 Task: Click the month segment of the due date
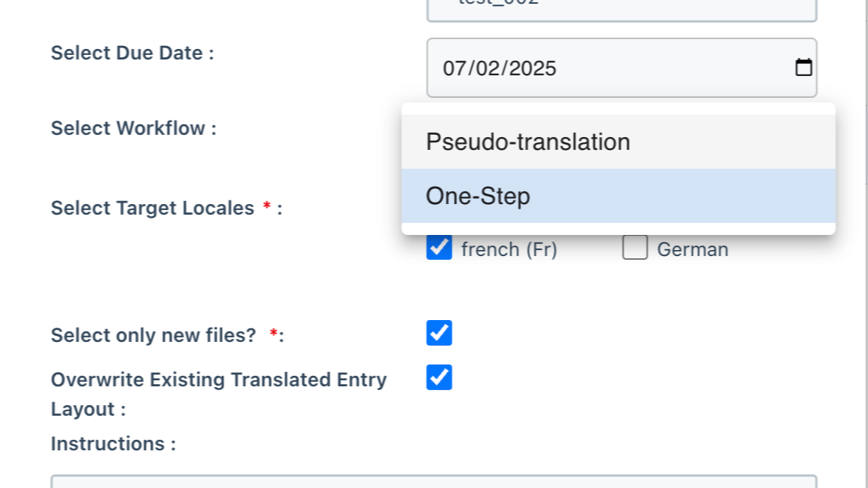coord(454,69)
